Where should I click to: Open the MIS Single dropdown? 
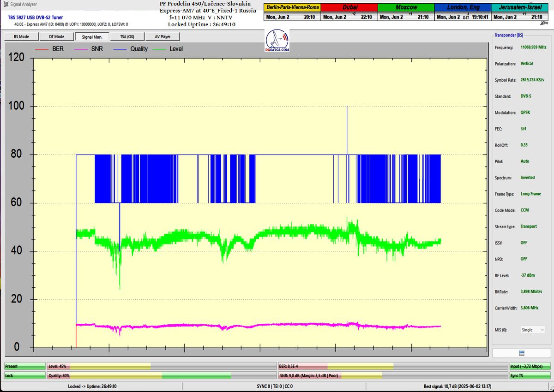[532, 330]
